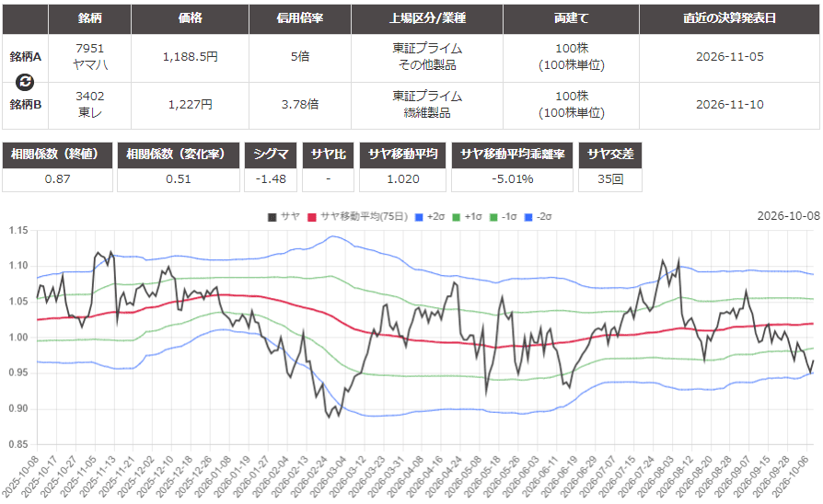823x504 pixels.
Task: Click the y-axis value 1.15
Action: [x=18, y=230]
